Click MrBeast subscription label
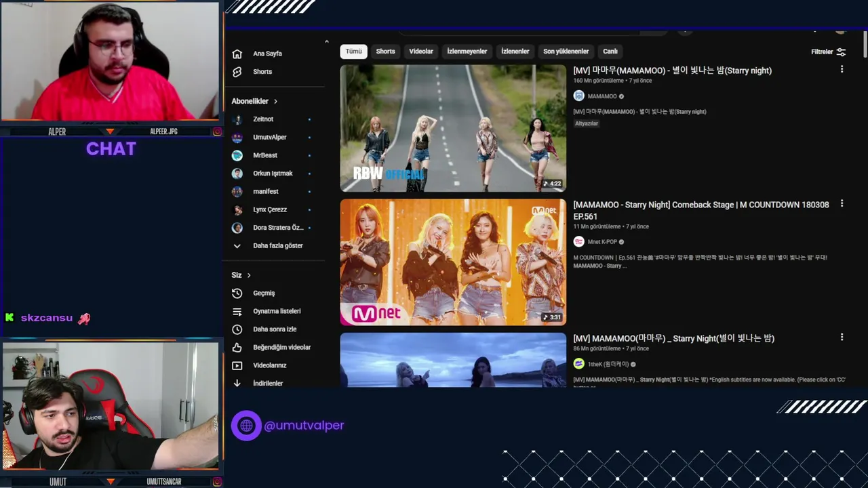Image resolution: width=868 pixels, height=488 pixels. coord(265,155)
